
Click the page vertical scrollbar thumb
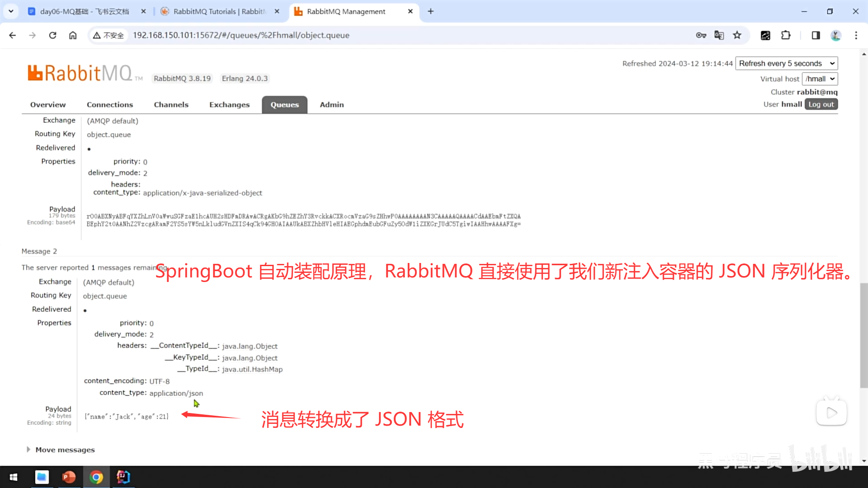pos(864,334)
